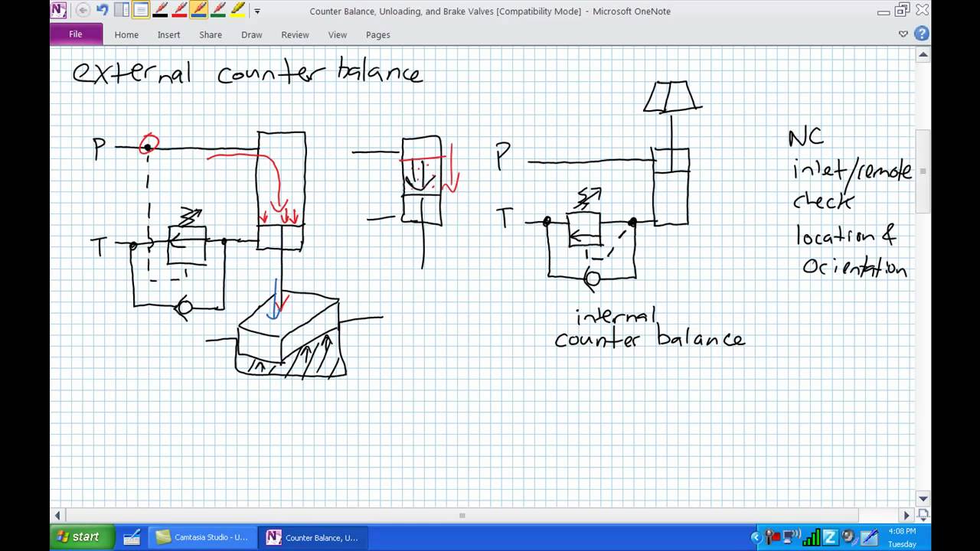Open the Draw ribbon tab
The width and height of the screenshot is (980, 551).
(x=252, y=34)
